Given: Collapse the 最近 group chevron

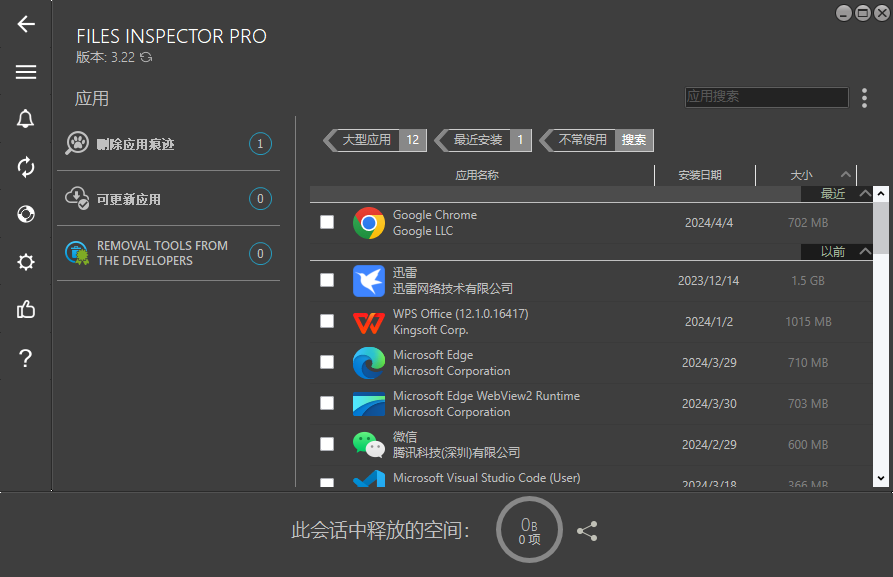Looking at the screenshot, I should [x=865, y=194].
